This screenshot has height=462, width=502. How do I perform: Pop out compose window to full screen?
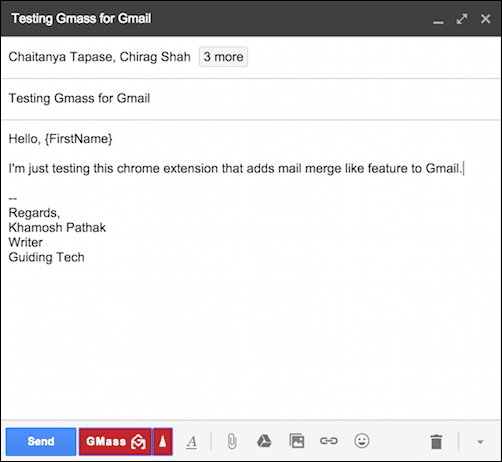pyautogui.click(x=462, y=19)
